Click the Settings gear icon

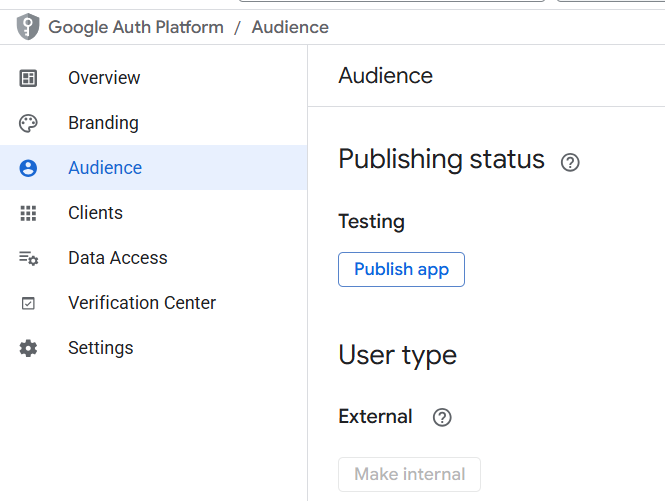28,348
